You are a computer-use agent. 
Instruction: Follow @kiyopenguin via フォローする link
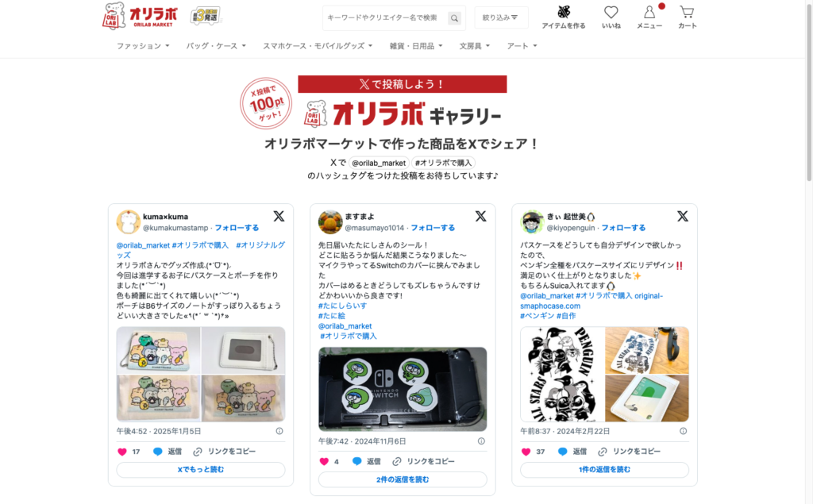point(623,228)
